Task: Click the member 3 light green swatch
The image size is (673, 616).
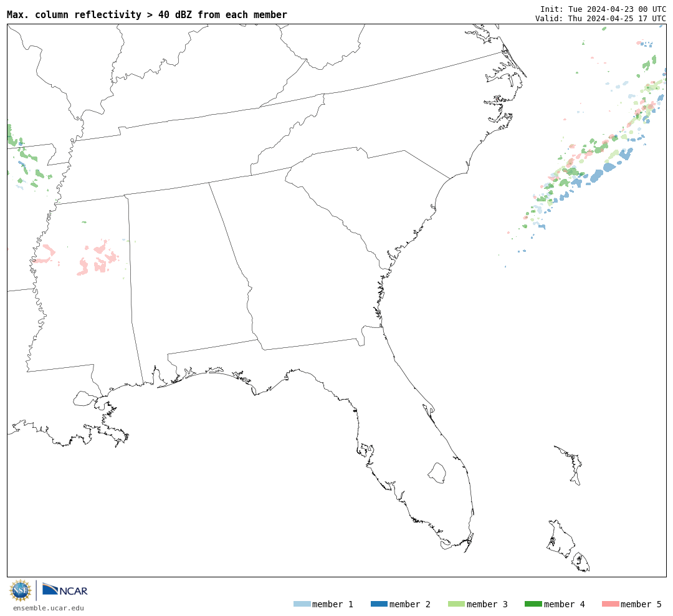Action: (456, 604)
